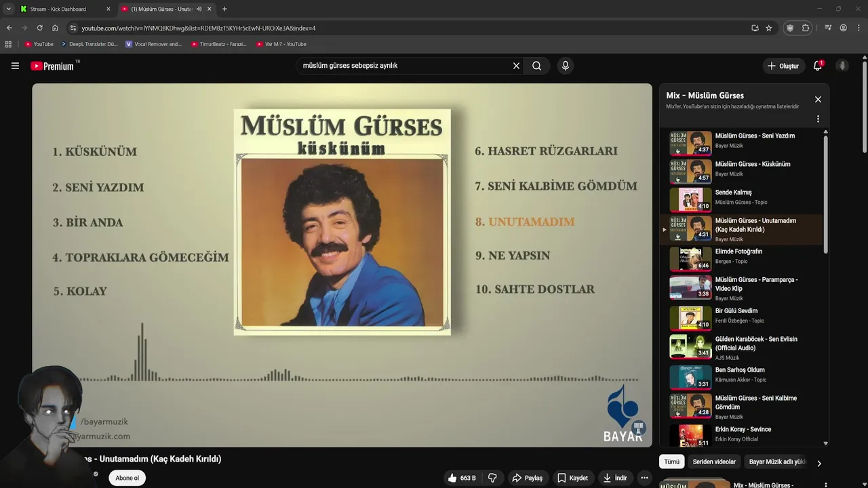The image size is (868, 488).
Task: Open media control toolbar icon
Action: click(x=828, y=28)
